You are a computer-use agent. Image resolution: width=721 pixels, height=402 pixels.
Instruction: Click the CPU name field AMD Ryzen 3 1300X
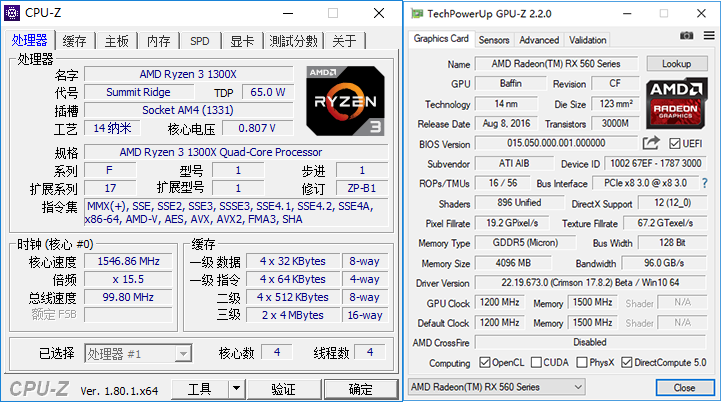188,74
